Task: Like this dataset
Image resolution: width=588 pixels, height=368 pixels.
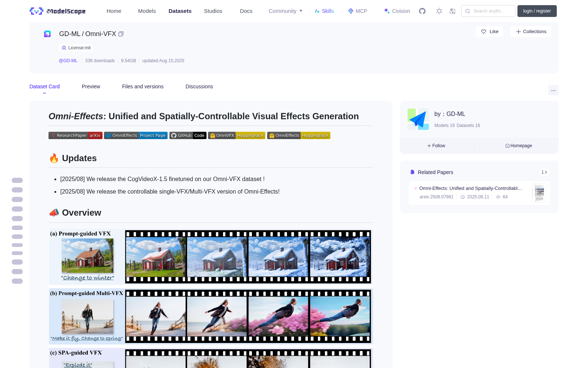Action: click(490, 32)
